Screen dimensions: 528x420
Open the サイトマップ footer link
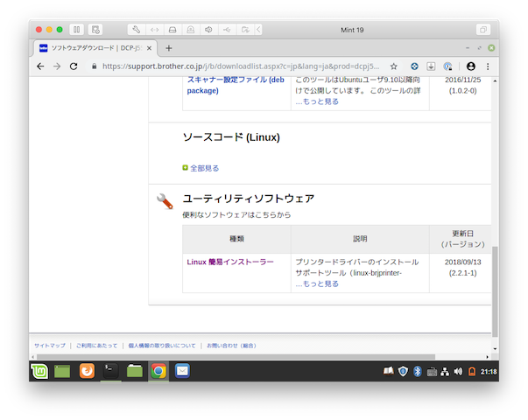50,346
